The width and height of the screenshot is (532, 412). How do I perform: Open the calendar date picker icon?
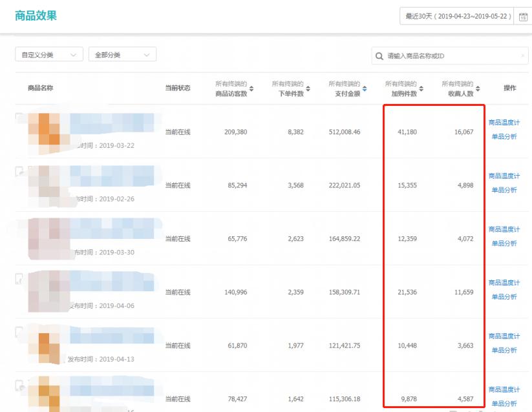pyautogui.click(x=523, y=16)
